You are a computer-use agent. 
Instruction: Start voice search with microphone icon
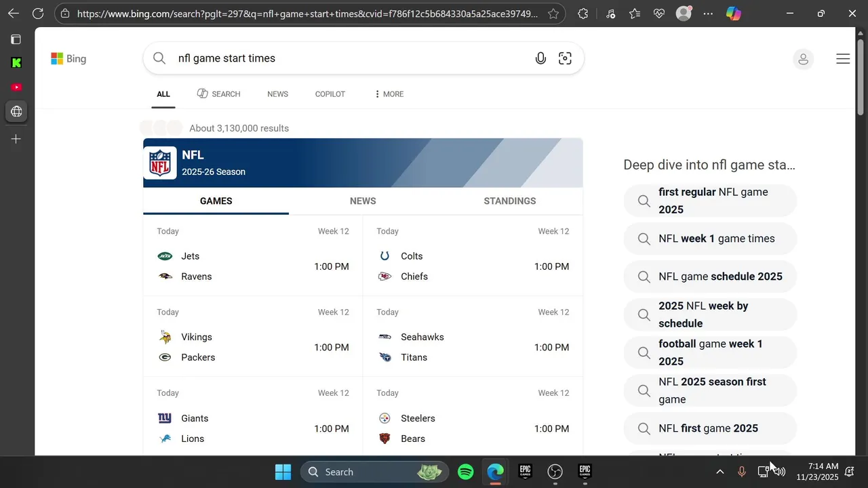540,58
